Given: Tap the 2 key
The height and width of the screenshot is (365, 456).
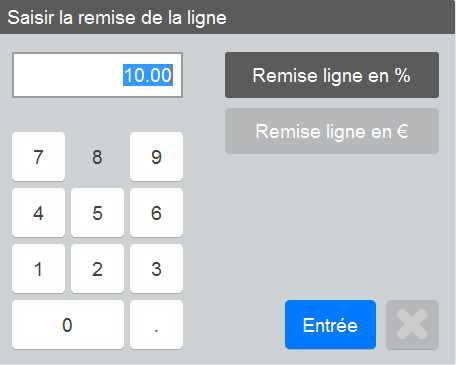Looking at the screenshot, I should coord(97,269).
